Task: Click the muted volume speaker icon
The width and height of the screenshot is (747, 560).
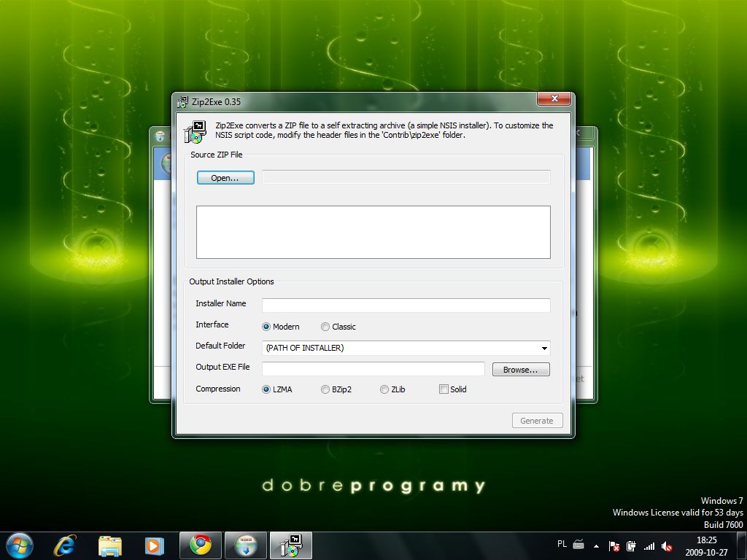Action: tap(667, 546)
